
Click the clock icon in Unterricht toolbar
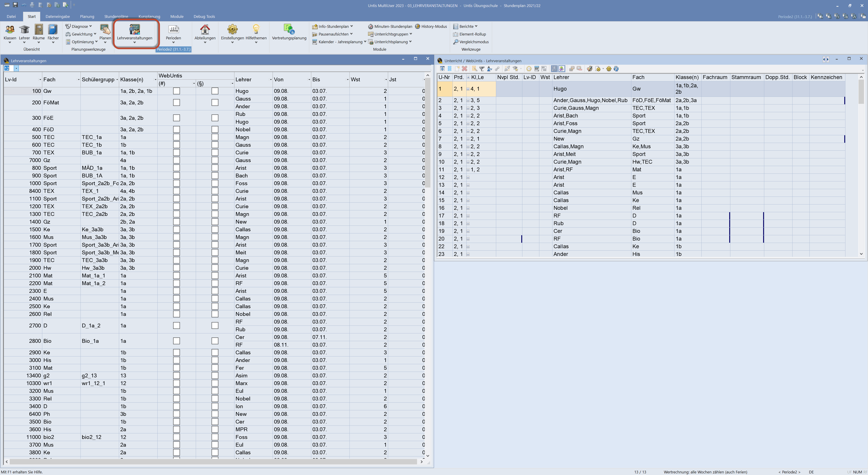529,69
